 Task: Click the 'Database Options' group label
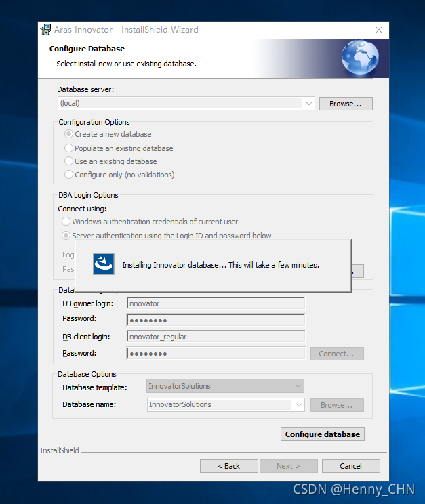pos(87,374)
